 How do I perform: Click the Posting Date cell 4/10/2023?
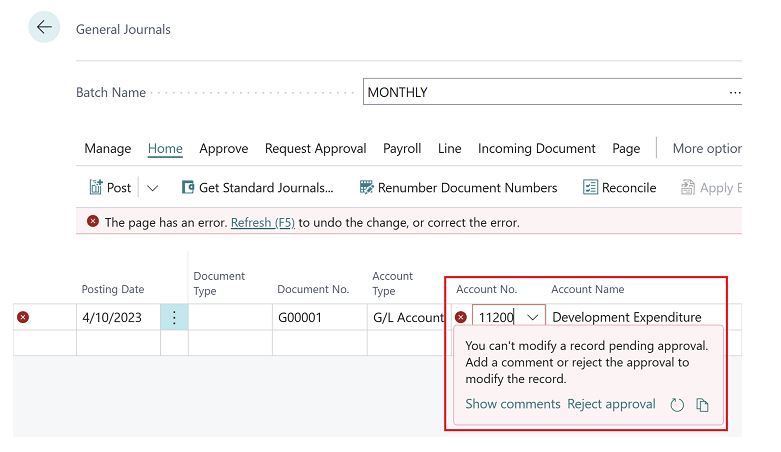pyautogui.click(x=112, y=317)
